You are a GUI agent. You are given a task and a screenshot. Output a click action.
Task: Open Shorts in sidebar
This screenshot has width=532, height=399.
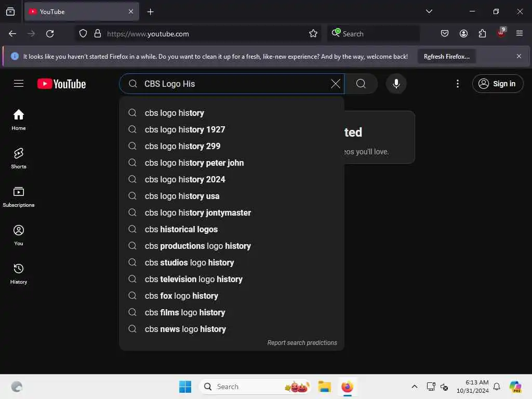[x=19, y=158]
